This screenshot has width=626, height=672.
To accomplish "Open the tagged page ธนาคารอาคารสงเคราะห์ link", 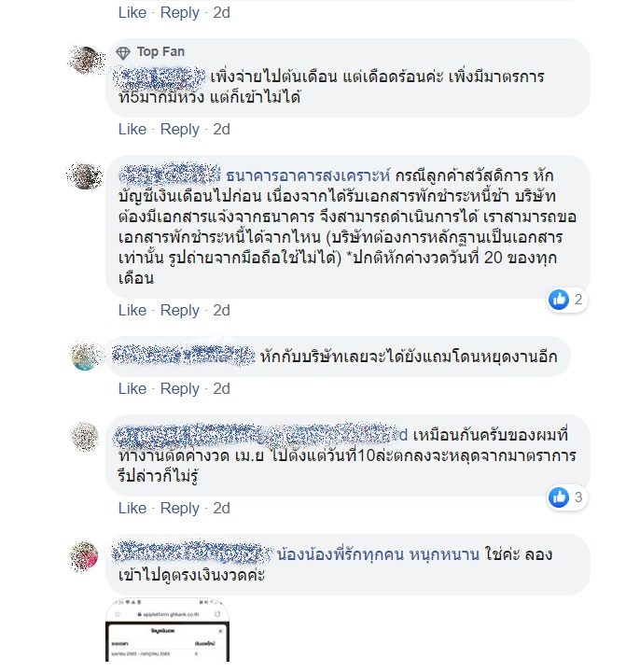I will 308,175.
